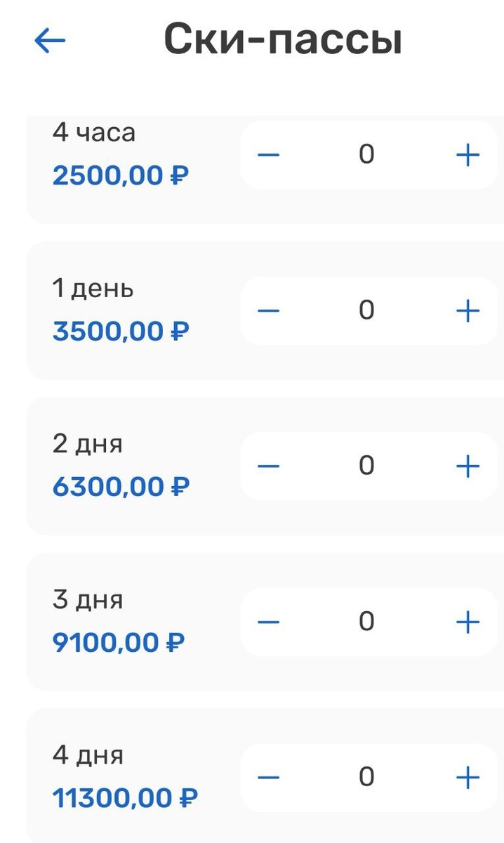Increase the 2 дня pass counter
The height and width of the screenshot is (843, 504).
[467, 465]
